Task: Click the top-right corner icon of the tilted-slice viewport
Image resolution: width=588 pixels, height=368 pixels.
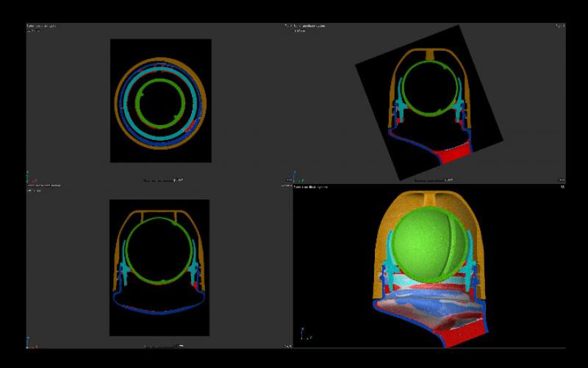Action: (561, 26)
